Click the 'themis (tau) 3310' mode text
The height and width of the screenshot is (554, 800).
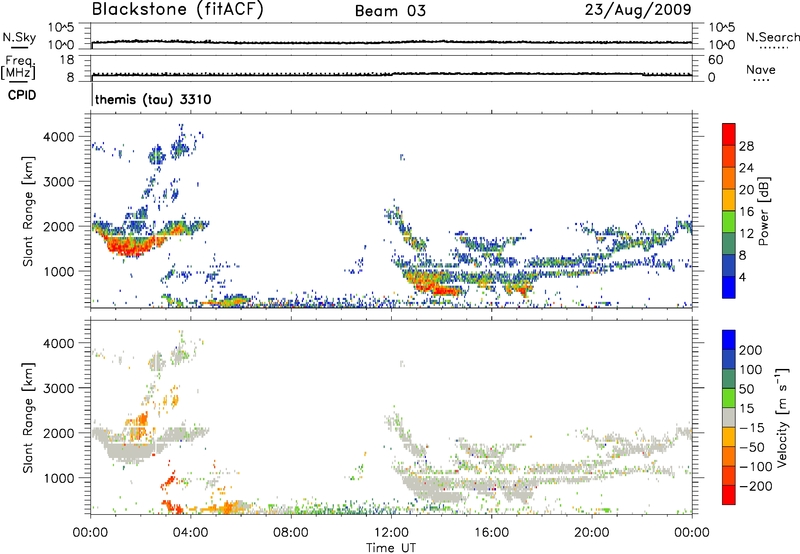click(x=153, y=99)
